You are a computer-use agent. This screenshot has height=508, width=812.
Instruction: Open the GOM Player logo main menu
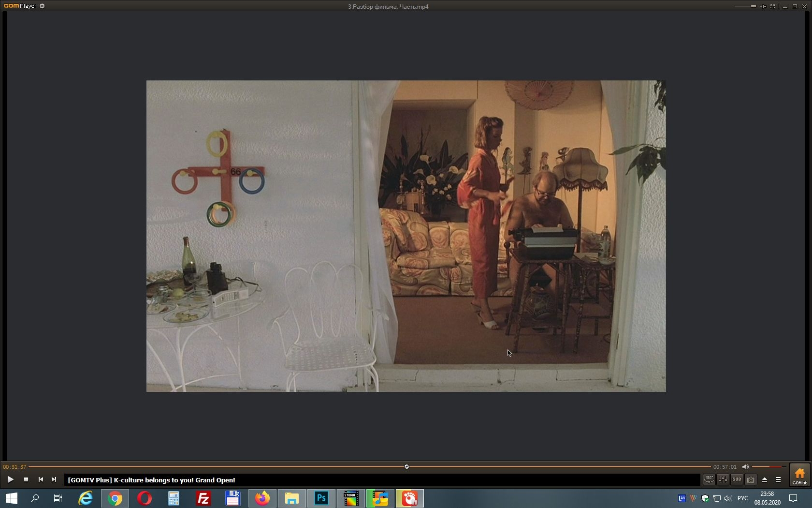click(20, 6)
